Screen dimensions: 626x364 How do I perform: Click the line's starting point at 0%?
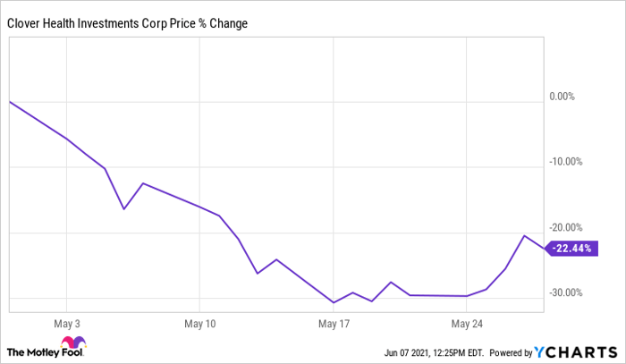point(9,102)
